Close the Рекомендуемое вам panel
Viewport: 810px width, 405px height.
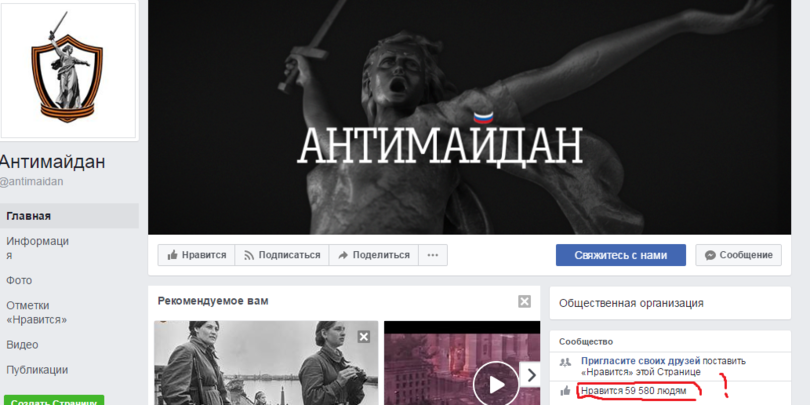524,301
